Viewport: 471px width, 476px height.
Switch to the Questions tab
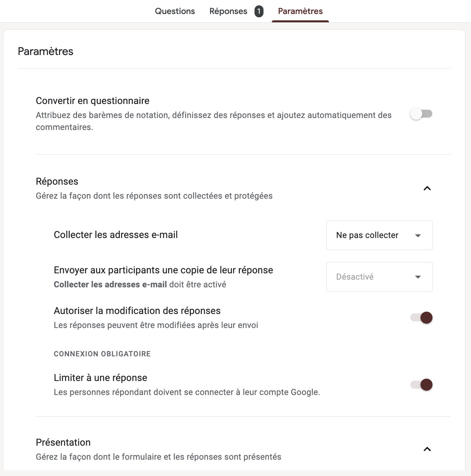pos(174,11)
